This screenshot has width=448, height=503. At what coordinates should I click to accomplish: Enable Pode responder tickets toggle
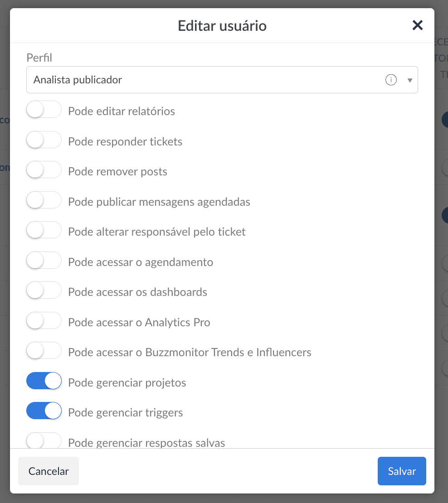click(x=44, y=141)
